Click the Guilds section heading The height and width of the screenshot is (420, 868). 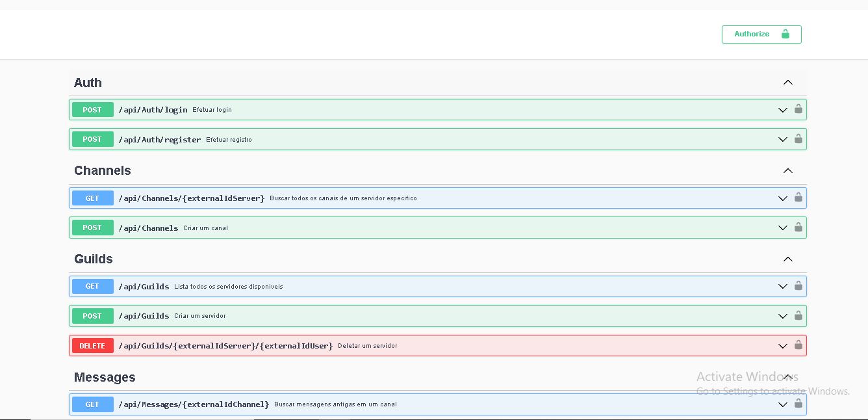(x=94, y=259)
